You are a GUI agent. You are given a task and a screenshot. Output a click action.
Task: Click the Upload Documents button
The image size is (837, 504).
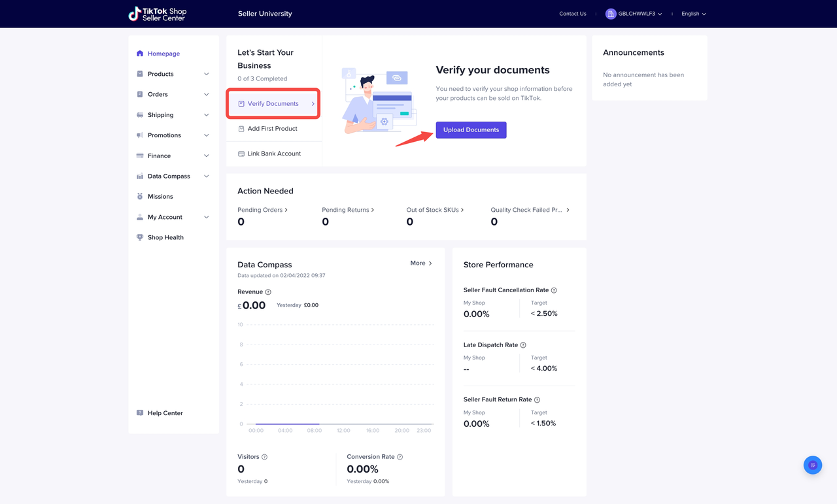(471, 130)
